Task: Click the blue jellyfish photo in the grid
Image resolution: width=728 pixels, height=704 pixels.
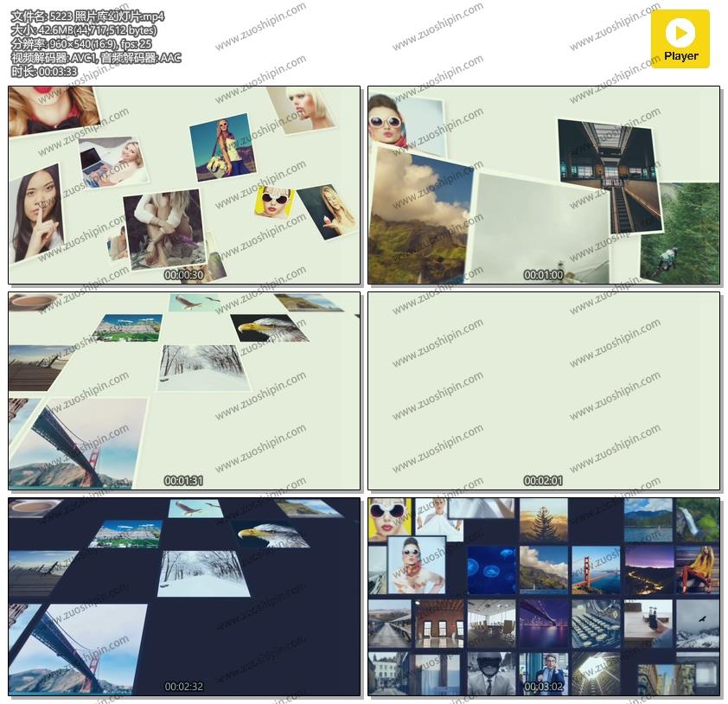Action: pyautogui.click(x=491, y=569)
